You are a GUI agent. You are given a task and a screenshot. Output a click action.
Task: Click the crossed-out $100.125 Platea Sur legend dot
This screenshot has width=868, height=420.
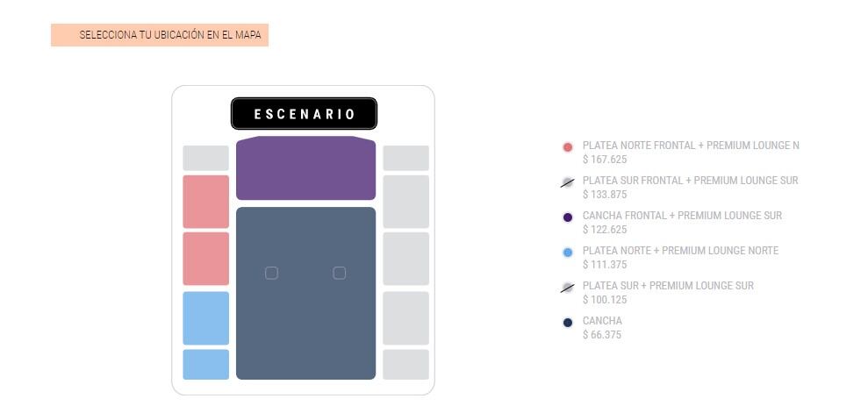click(x=568, y=288)
